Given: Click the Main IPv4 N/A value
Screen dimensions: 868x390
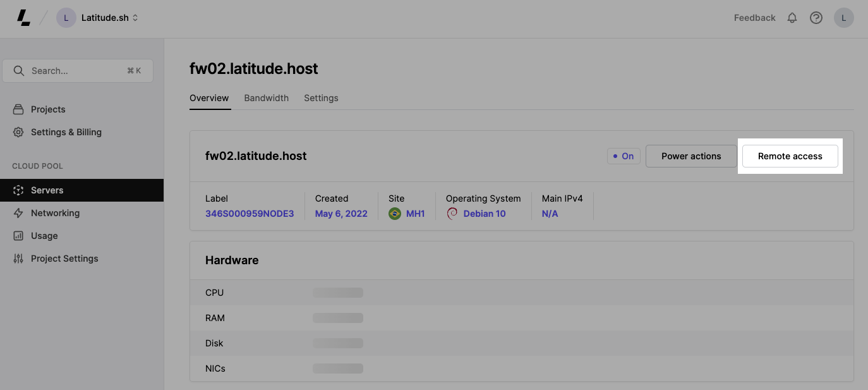Looking at the screenshot, I should coord(550,214).
